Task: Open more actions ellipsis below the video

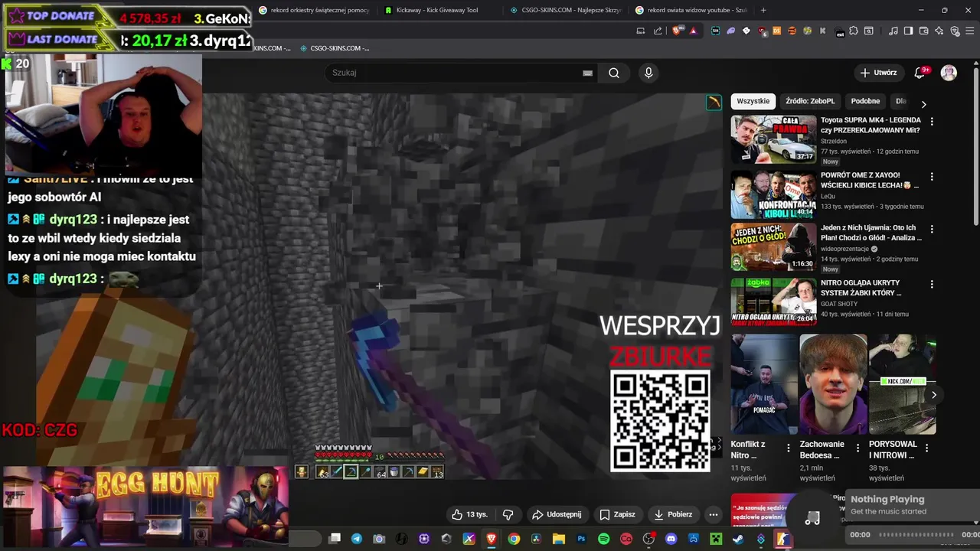Action: [x=714, y=514]
